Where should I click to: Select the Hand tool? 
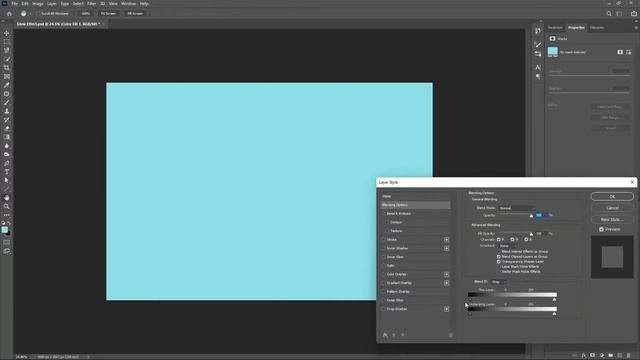7,198
